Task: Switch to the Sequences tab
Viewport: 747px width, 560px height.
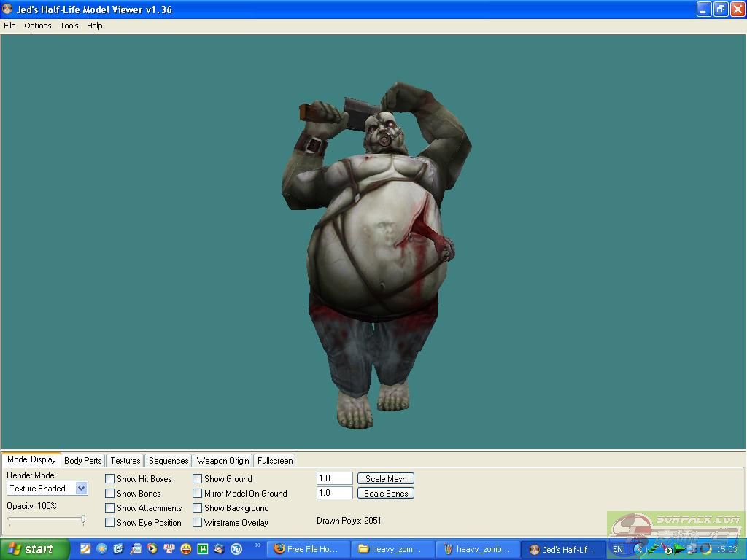Action: (x=169, y=461)
